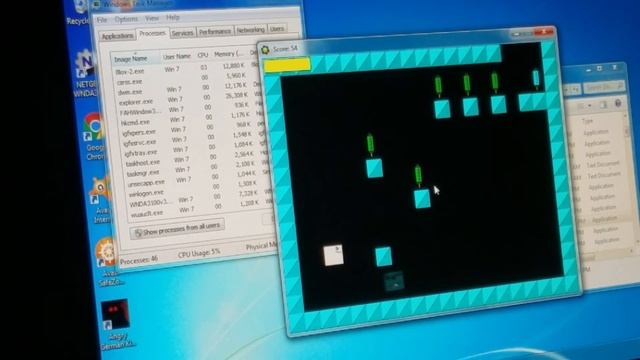Sort processes by User Name column
Image resolution: width=640 pixels, height=360 pixels.
177,57
